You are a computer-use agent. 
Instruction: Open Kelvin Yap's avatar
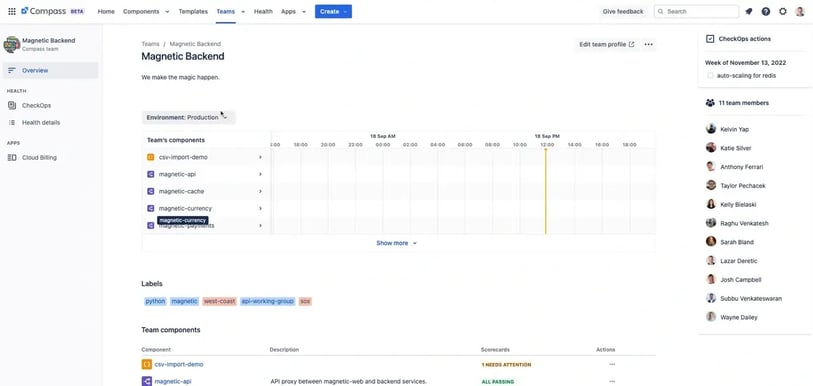pos(711,129)
